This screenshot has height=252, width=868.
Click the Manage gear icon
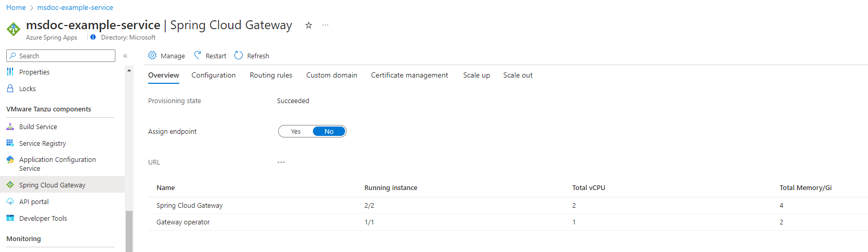pos(152,56)
